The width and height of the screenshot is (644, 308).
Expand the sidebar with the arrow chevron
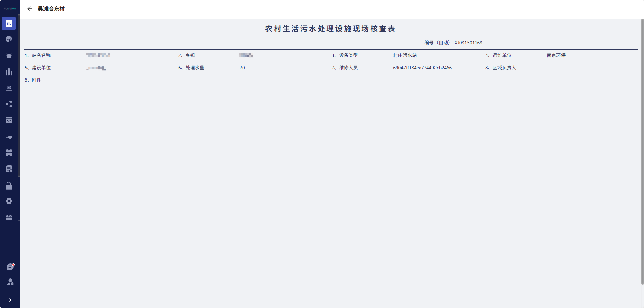(10, 300)
